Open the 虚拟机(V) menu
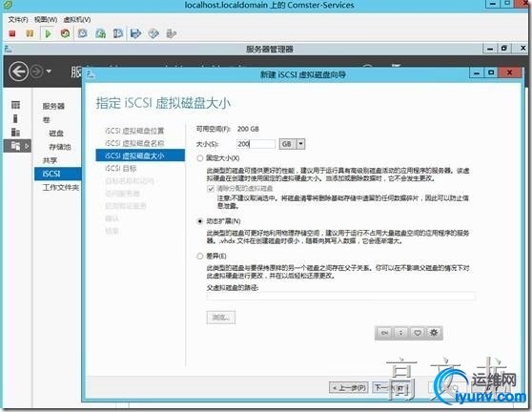Screen dimensions: 532x412 point(77,19)
